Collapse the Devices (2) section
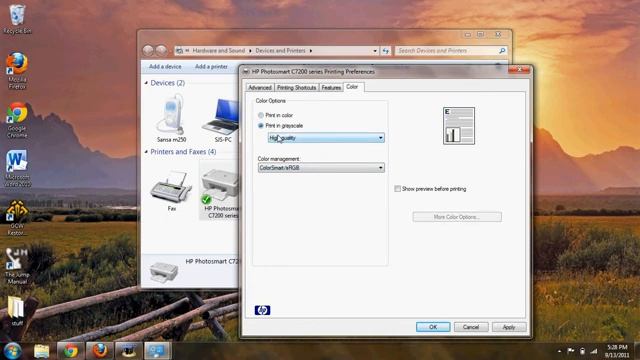This screenshot has width=640, height=360. pyautogui.click(x=147, y=83)
